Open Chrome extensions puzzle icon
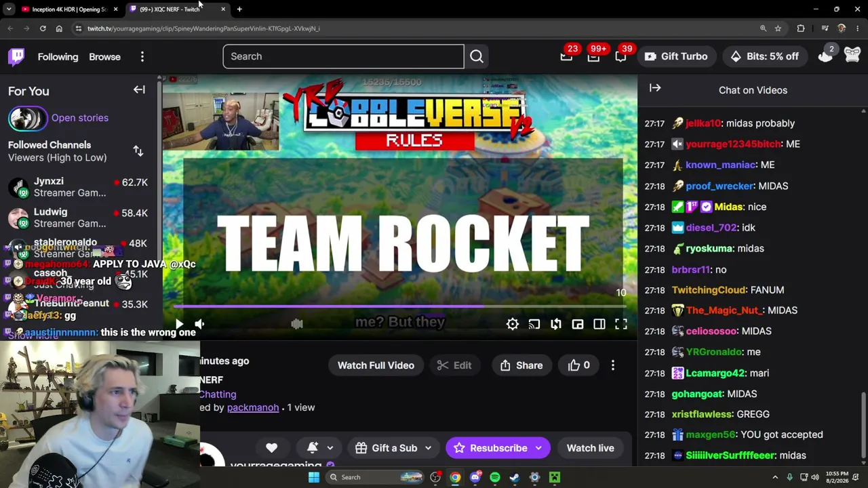 pos(801,28)
